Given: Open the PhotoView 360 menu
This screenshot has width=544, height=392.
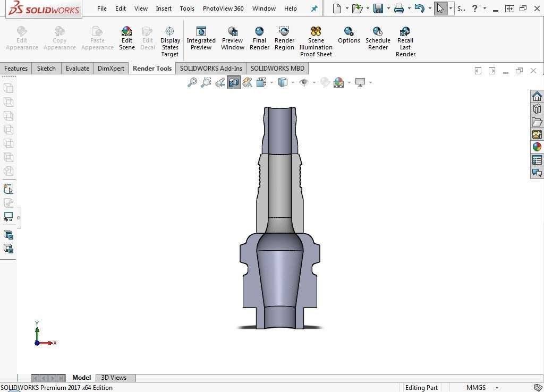Looking at the screenshot, I should click(223, 9).
